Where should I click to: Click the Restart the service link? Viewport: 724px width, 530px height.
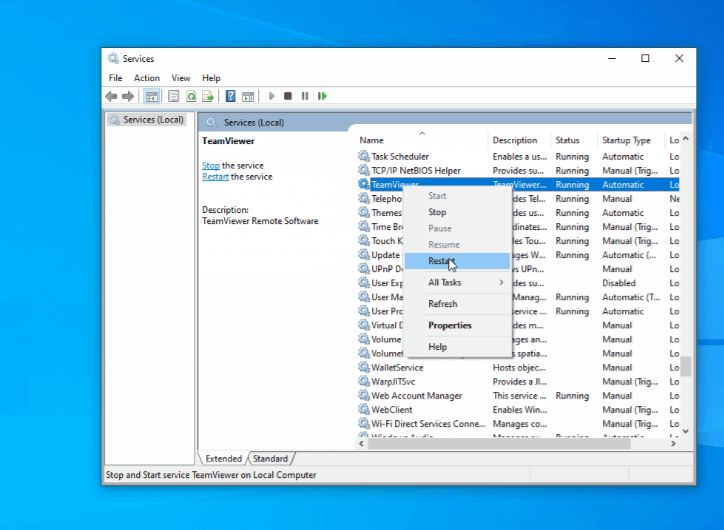click(215, 177)
